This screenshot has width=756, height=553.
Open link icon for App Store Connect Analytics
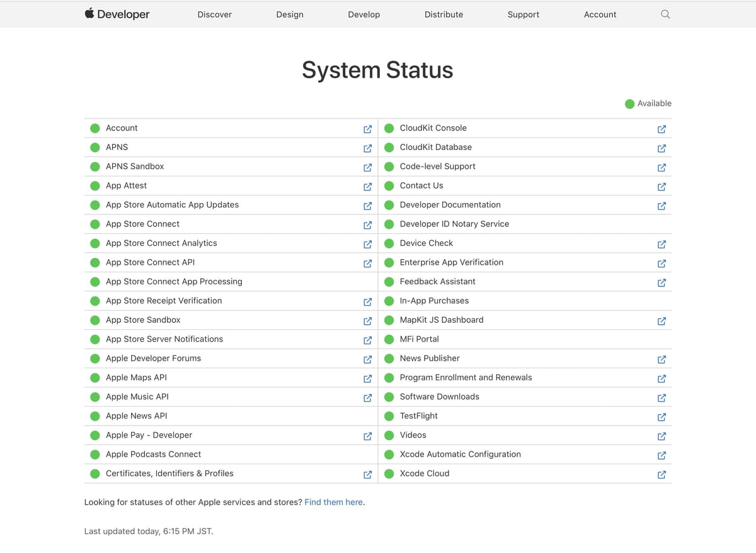point(367,244)
